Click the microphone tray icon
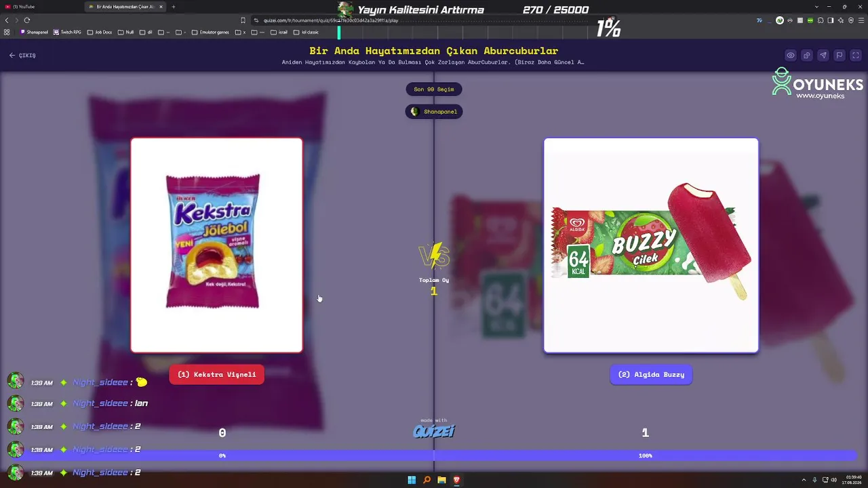 pyautogui.click(x=814, y=480)
